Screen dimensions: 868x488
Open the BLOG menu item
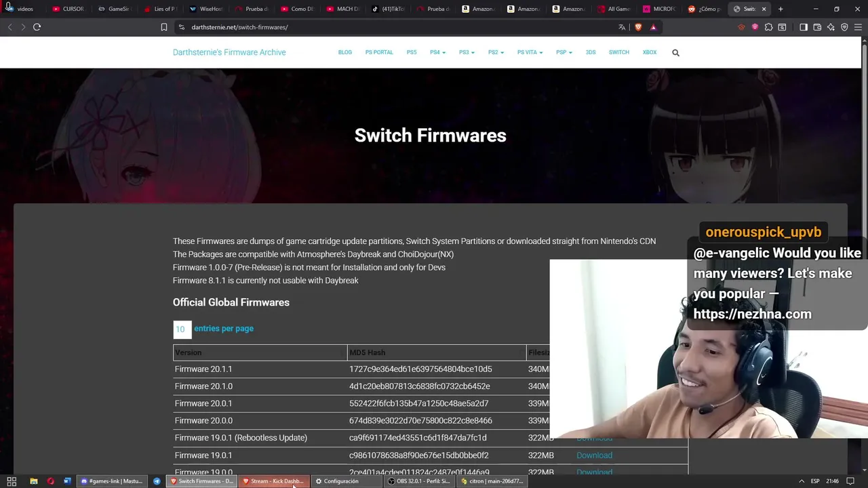point(345,52)
